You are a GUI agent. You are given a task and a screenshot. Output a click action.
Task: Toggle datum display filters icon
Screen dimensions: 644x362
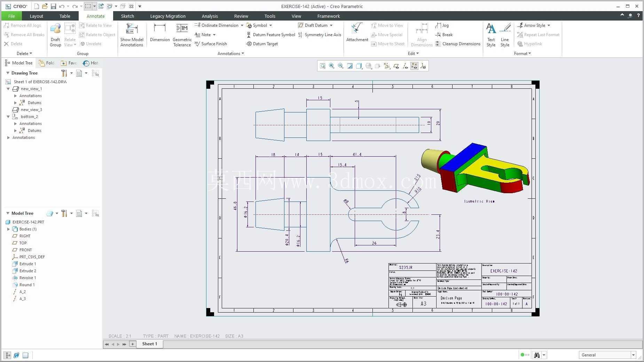click(387, 66)
